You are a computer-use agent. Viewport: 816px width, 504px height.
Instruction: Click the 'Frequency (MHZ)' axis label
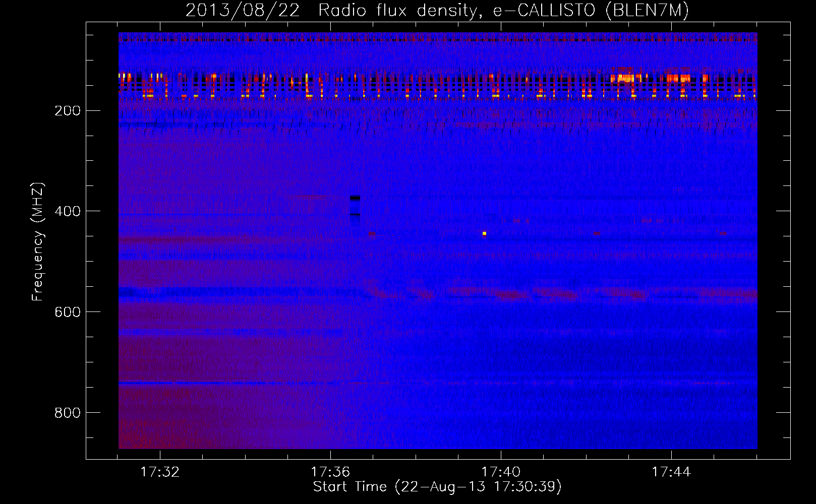[38, 242]
